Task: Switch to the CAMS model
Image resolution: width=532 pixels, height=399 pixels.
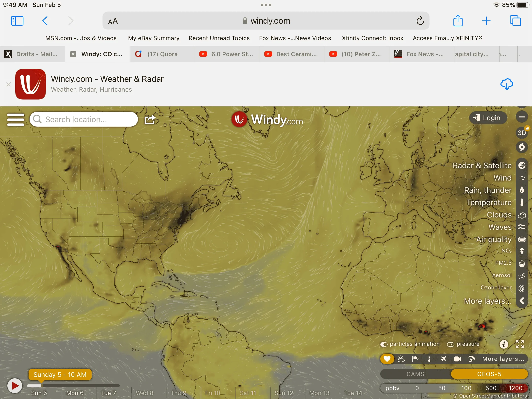Action: (x=416, y=374)
